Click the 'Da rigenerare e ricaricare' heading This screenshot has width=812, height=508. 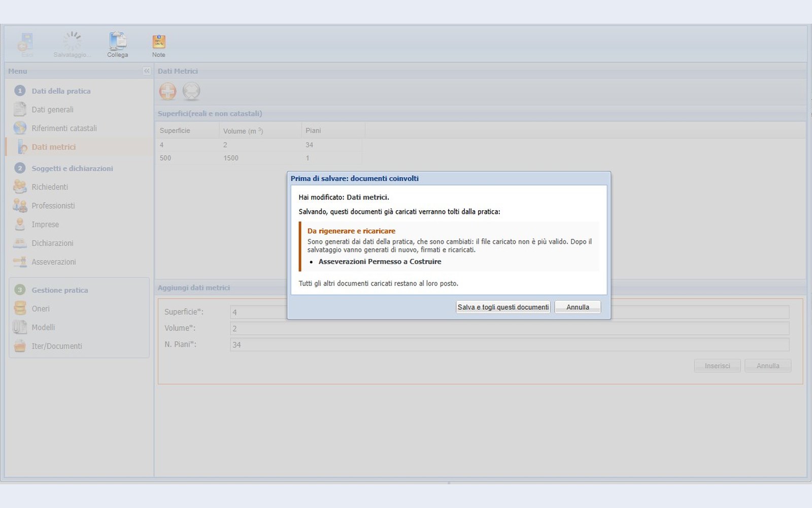pyautogui.click(x=351, y=231)
